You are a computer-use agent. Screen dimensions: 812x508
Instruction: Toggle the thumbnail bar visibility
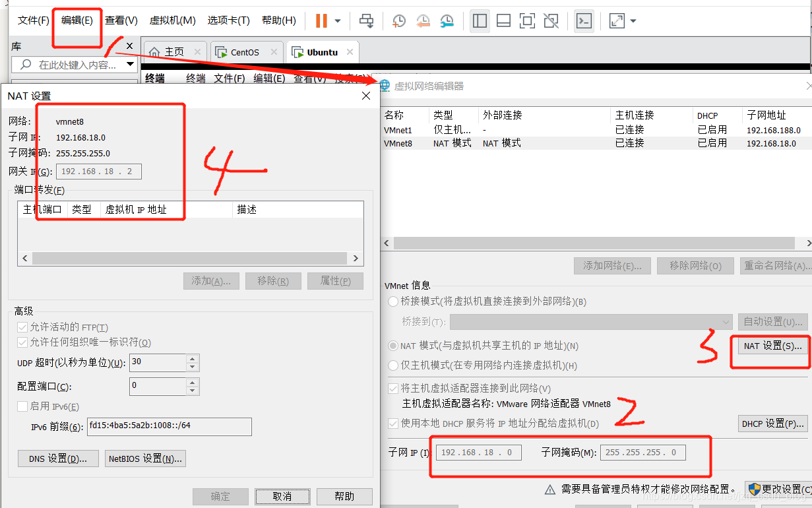502,20
